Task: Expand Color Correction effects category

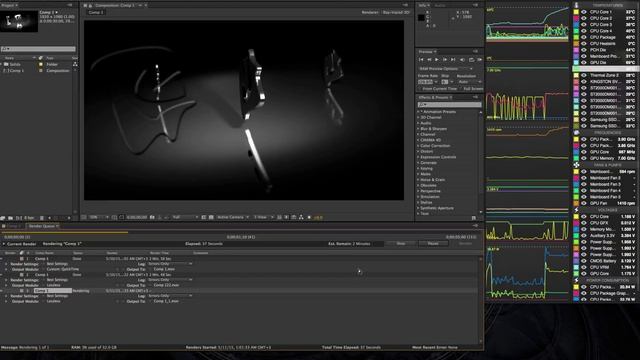Action: (419, 146)
